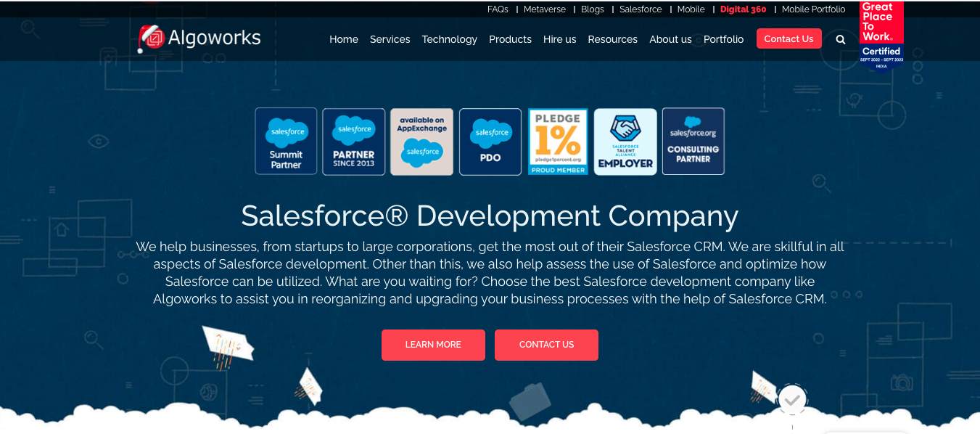
Task: Open the Portfolio menu item
Action: tap(723, 39)
